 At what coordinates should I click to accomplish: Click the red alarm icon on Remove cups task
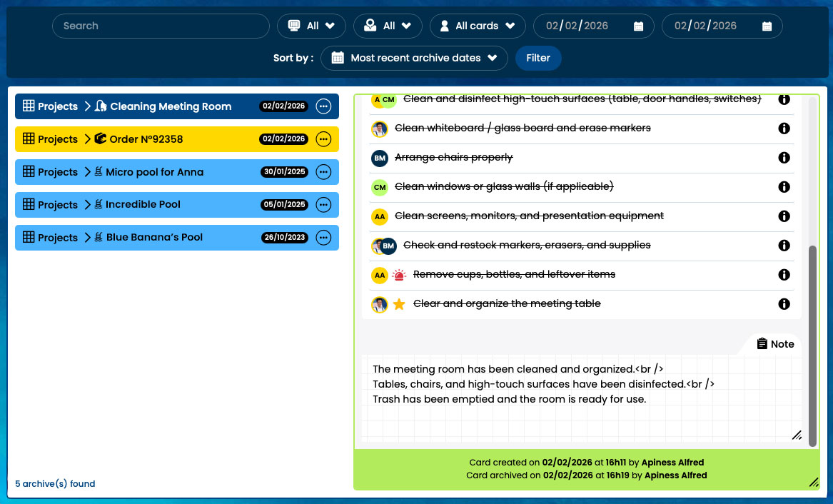click(399, 275)
